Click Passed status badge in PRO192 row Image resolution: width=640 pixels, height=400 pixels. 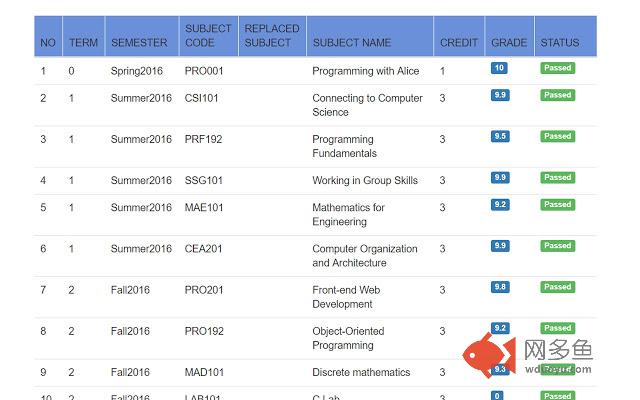click(x=558, y=328)
